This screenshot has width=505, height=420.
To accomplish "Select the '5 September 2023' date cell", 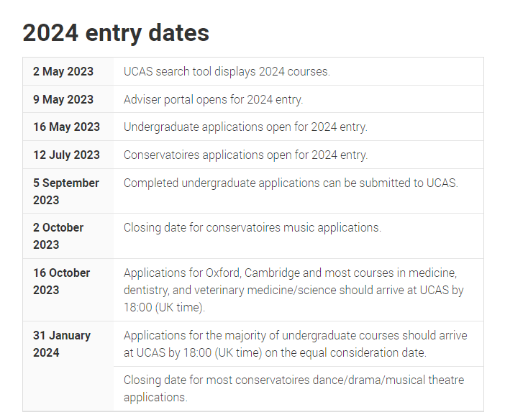I will (66, 191).
